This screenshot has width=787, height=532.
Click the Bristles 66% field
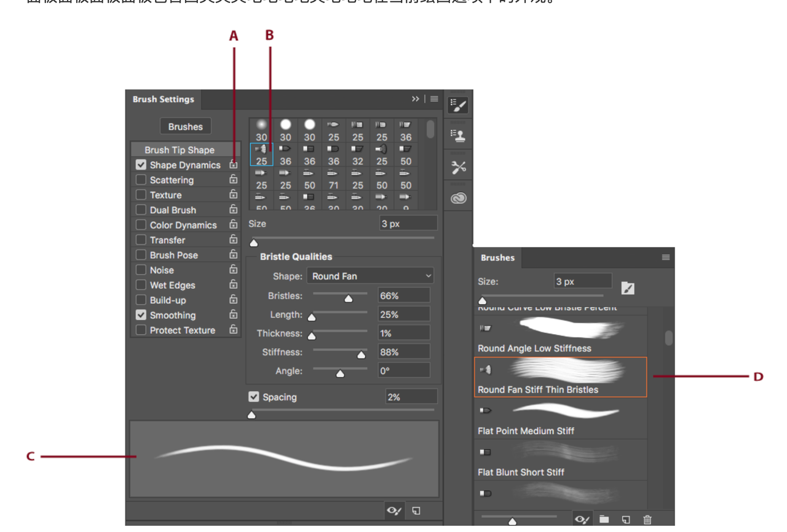pos(404,295)
